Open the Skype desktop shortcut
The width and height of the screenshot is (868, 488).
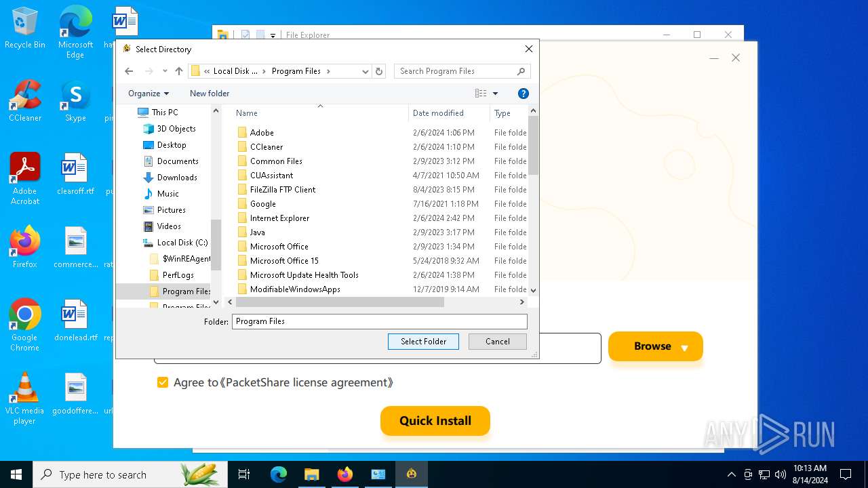[x=75, y=102]
